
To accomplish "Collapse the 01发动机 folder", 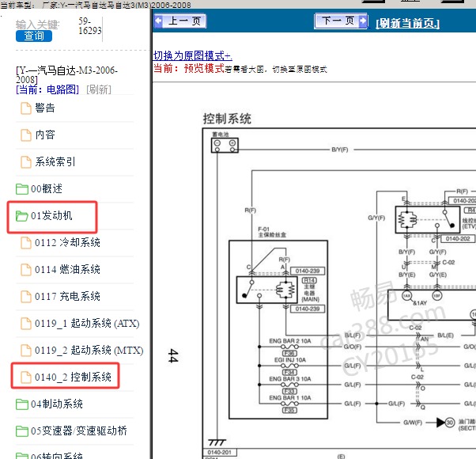I will (x=51, y=216).
